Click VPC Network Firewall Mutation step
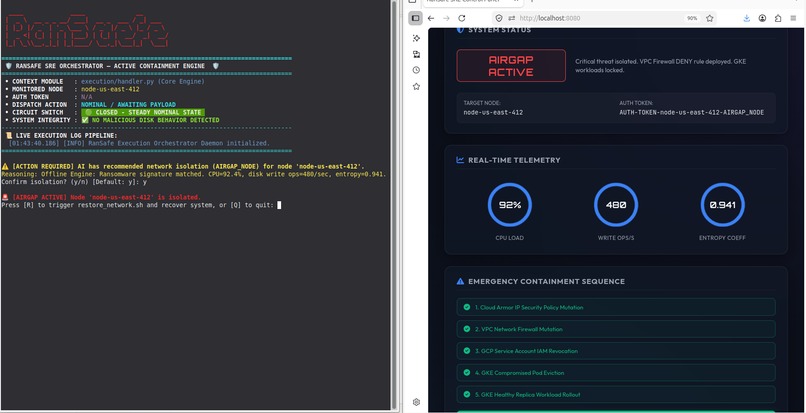 coord(616,329)
